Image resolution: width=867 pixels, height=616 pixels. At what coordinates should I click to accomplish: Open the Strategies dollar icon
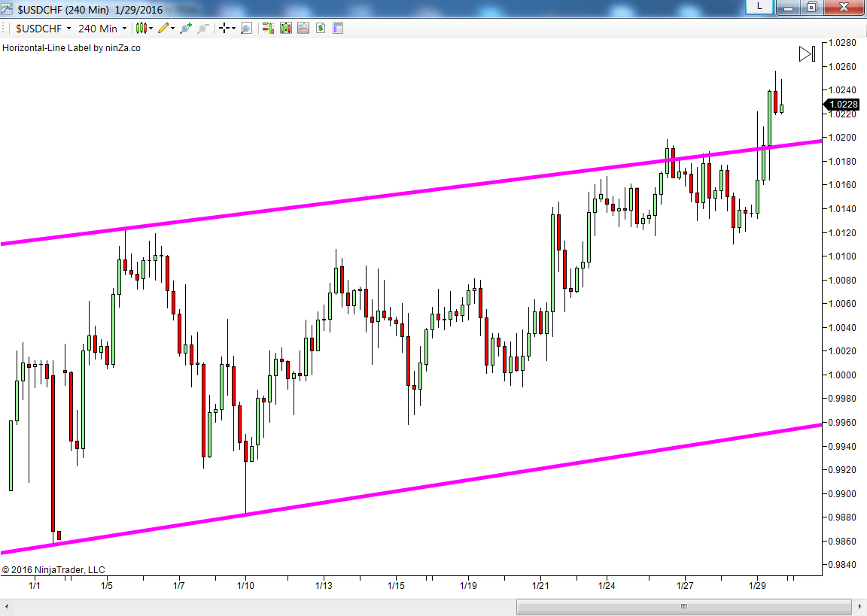[x=321, y=28]
